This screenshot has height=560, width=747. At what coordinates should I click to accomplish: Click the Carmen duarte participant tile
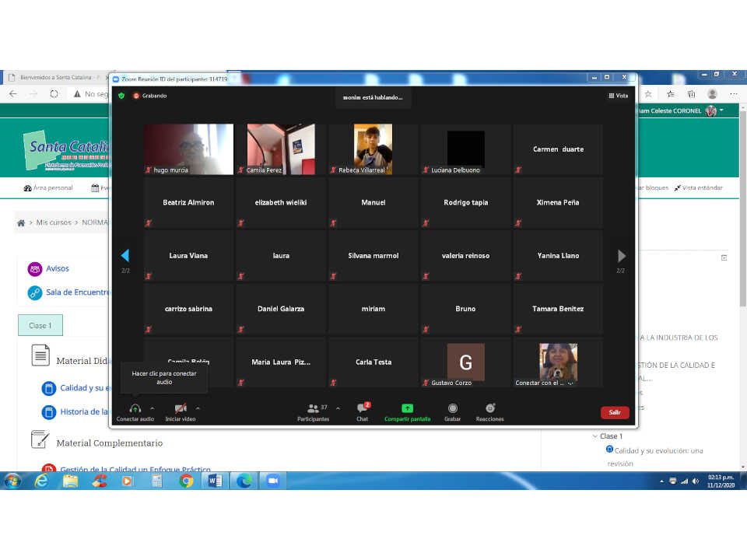click(559, 149)
